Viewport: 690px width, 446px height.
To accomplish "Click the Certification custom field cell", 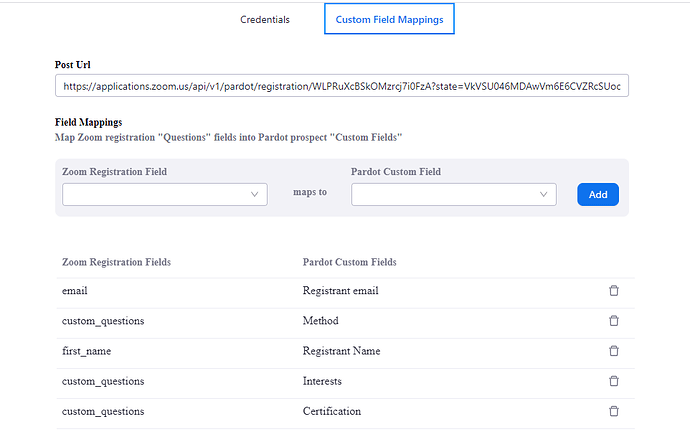I will click(x=331, y=411).
